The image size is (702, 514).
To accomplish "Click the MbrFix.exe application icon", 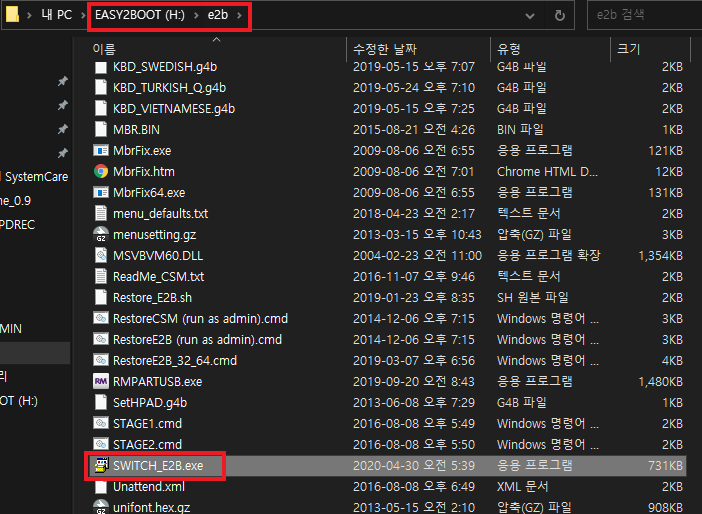I will [x=101, y=150].
